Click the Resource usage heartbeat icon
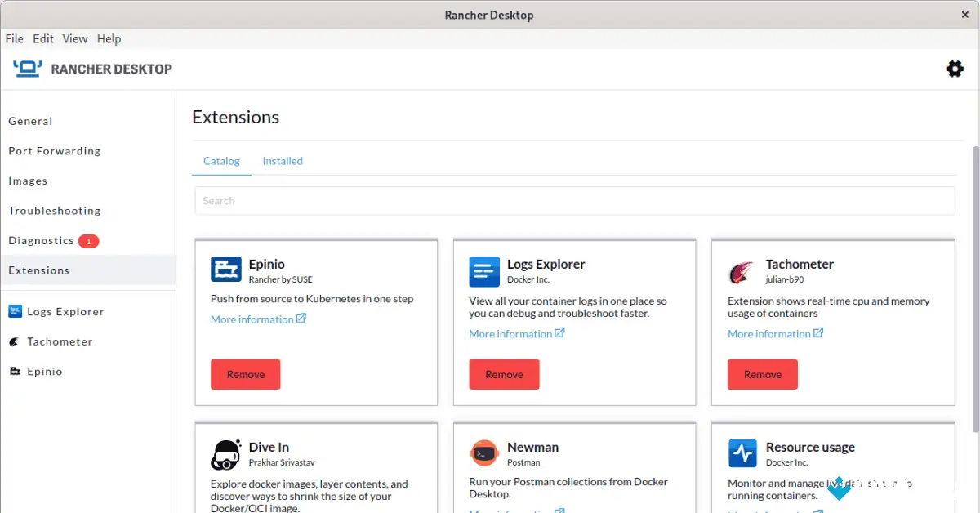The width and height of the screenshot is (980, 513). click(742, 453)
